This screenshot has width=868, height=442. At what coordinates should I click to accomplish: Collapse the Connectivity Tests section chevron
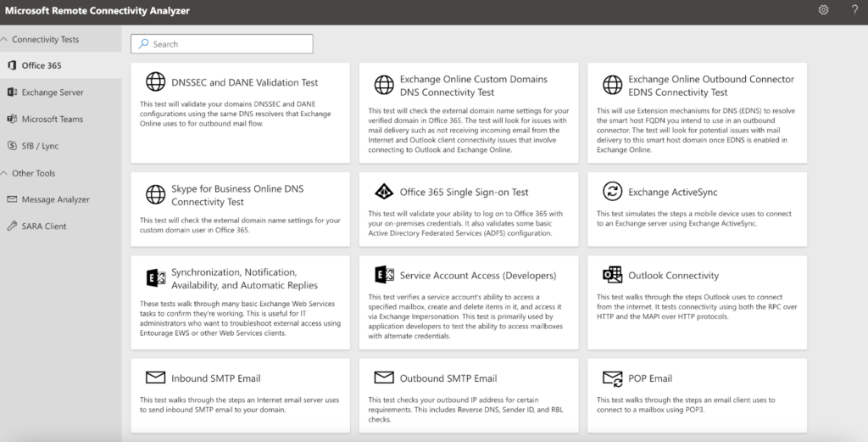(4, 39)
